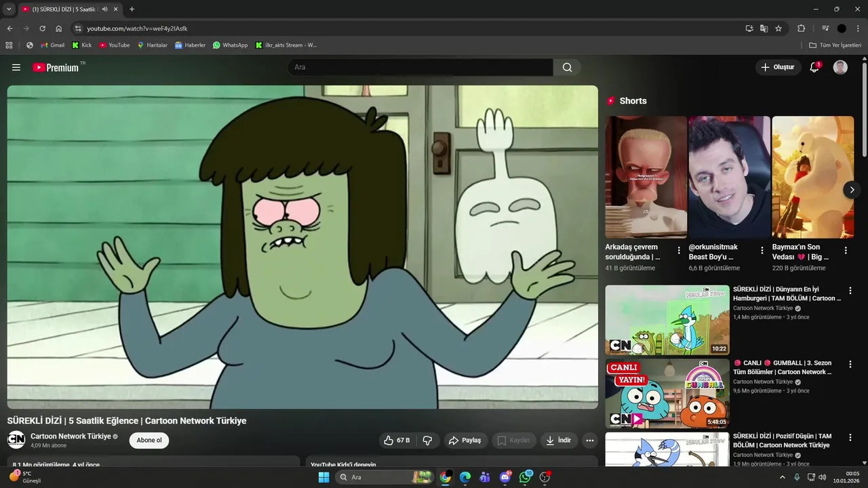
Task: Open the Gmail bookmark
Action: [x=52, y=45]
